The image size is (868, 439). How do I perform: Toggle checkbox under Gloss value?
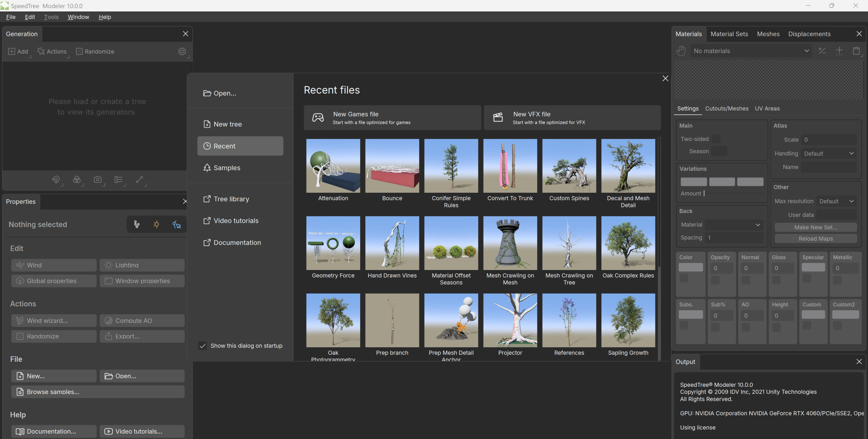click(x=776, y=280)
